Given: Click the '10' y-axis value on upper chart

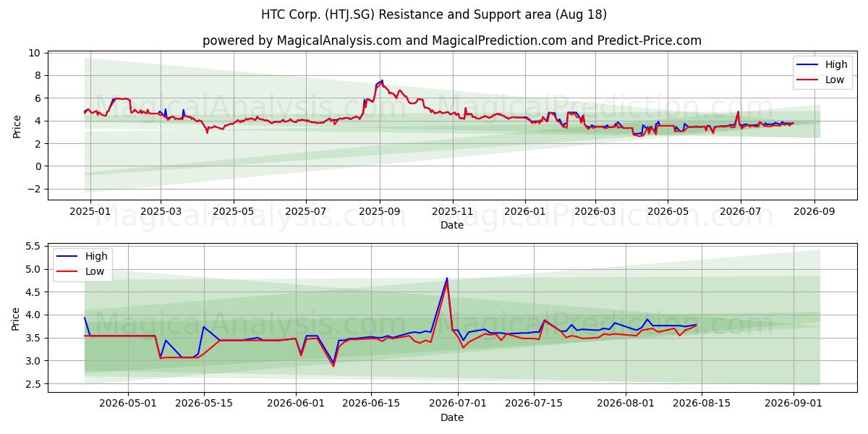Looking at the screenshot, I should (35, 53).
